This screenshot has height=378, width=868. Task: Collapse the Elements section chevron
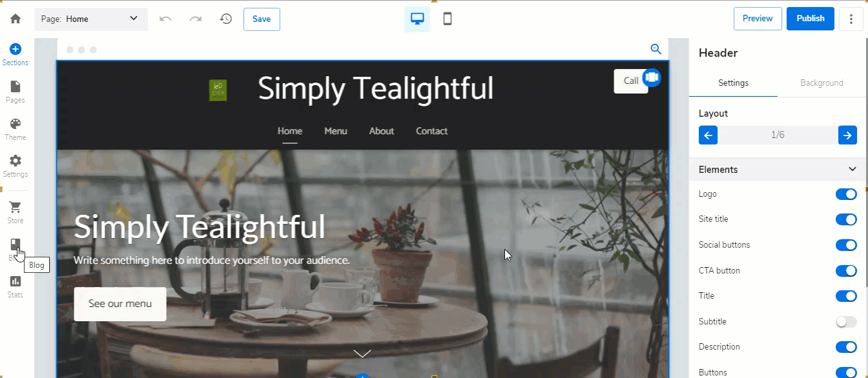(852, 170)
